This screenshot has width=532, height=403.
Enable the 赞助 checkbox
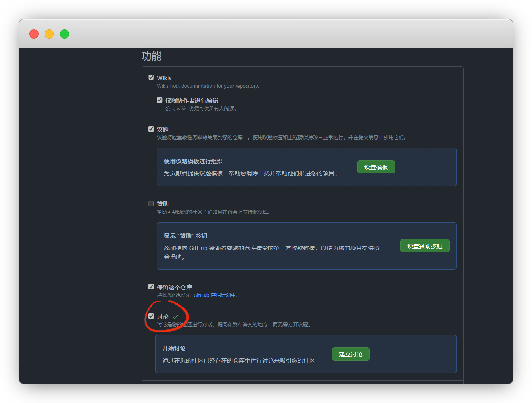[151, 204]
